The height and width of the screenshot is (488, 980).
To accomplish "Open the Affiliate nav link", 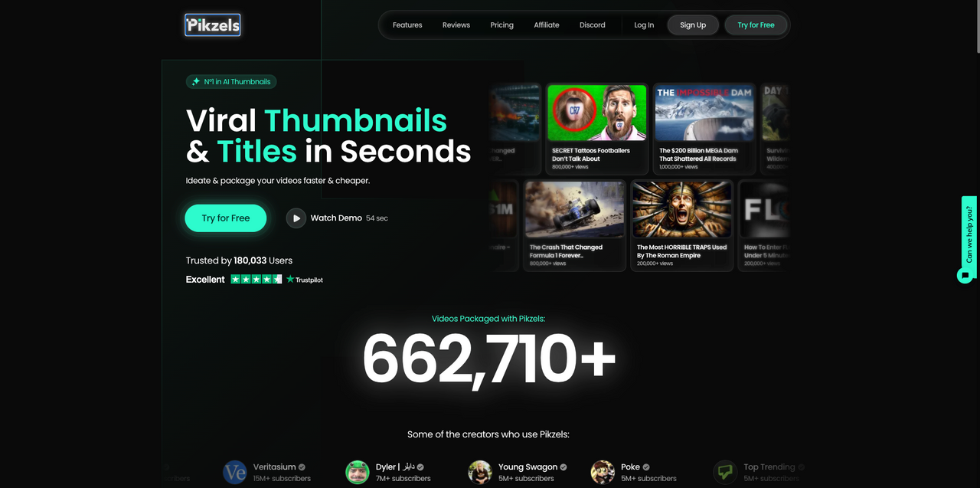I will (547, 25).
